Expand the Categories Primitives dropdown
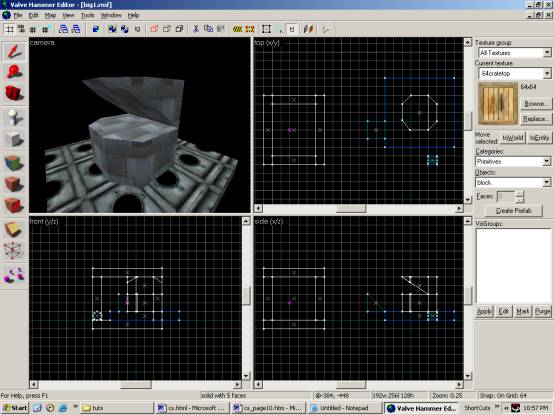554x415 pixels. tap(547, 161)
